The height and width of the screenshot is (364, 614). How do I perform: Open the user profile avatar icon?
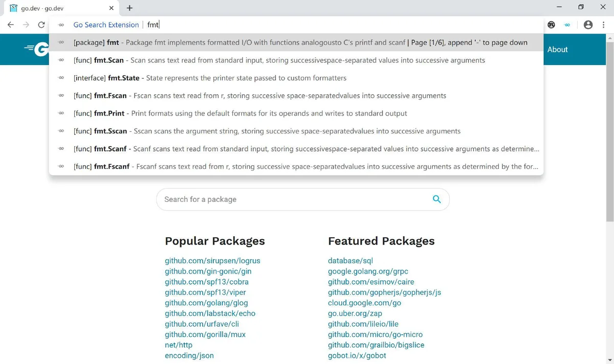point(588,25)
